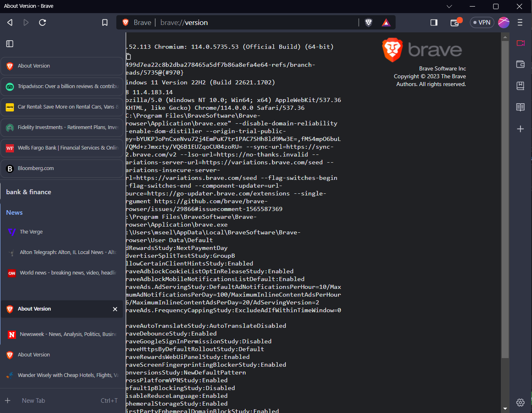
Task: Toggle the left sidebar panel visibility
Action: pos(9,43)
